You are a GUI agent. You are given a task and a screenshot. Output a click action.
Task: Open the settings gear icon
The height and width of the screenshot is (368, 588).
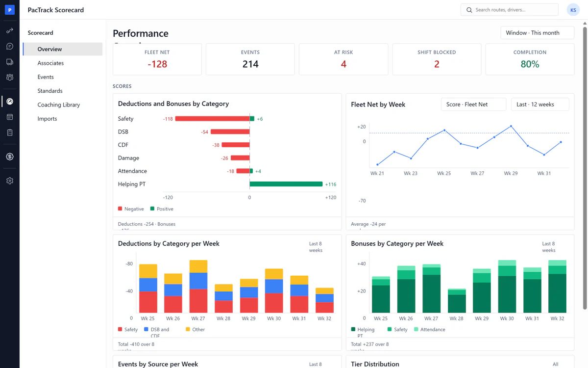point(10,181)
